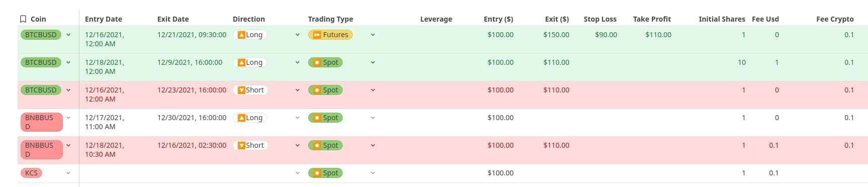The width and height of the screenshot is (868, 187).
Task: Click exit date 12/30/2021, 16:00:00 cell
Action: 192,118
